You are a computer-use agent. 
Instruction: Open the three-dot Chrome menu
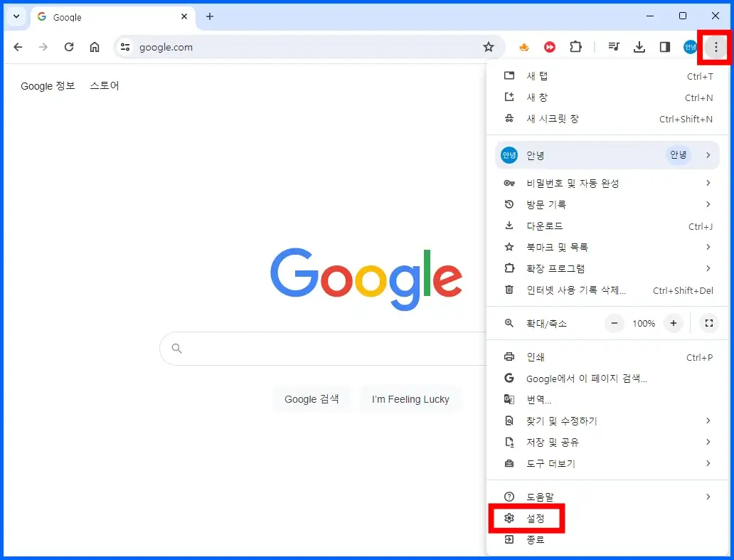(716, 47)
